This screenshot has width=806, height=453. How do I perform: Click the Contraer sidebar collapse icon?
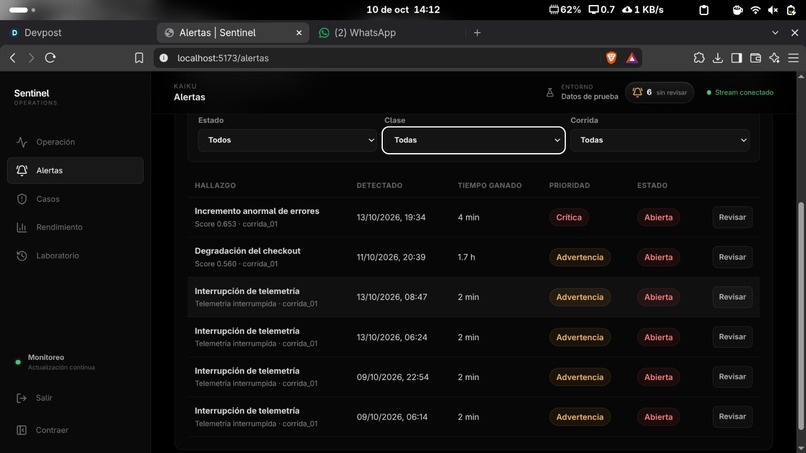22,430
